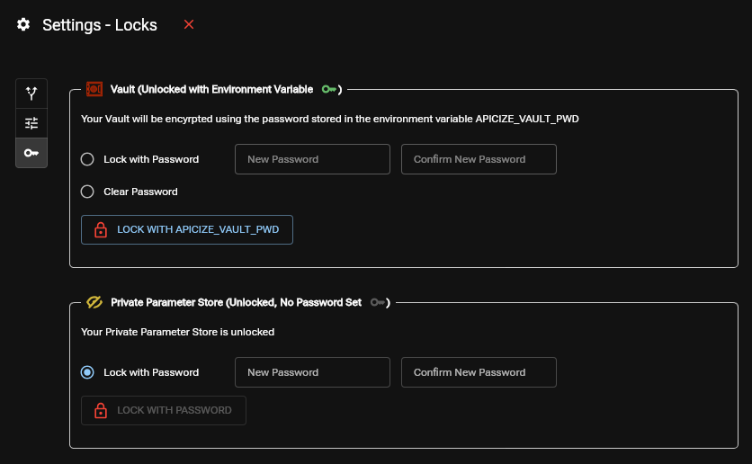Focus the Vault Confirm New Password field
The height and width of the screenshot is (464, 752).
pyautogui.click(x=478, y=159)
